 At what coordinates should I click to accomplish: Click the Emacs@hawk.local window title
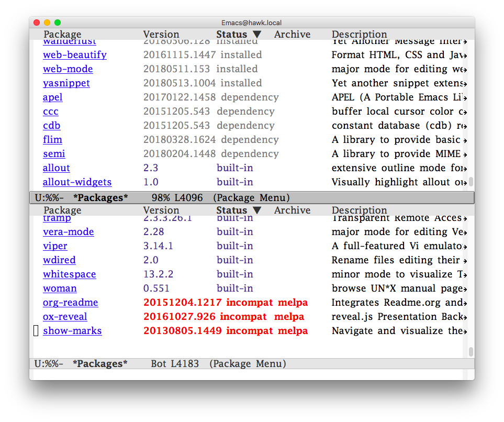(251, 23)
